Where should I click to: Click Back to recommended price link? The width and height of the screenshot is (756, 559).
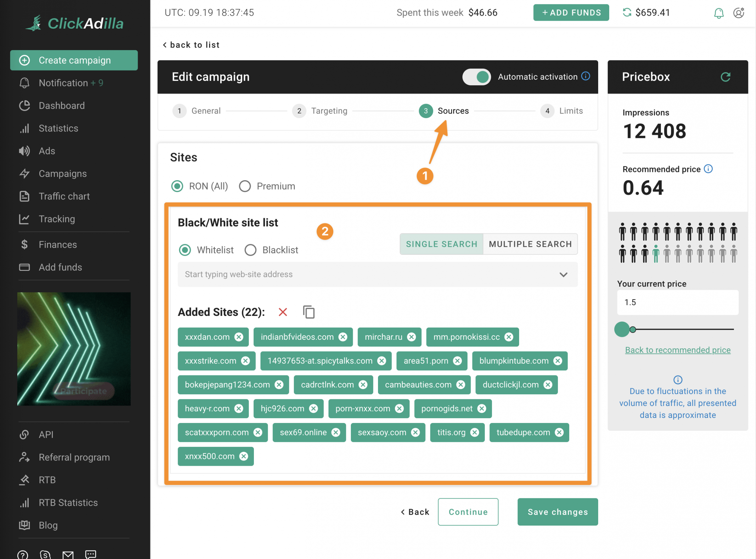pyautogui.click(x=678, y=350)
